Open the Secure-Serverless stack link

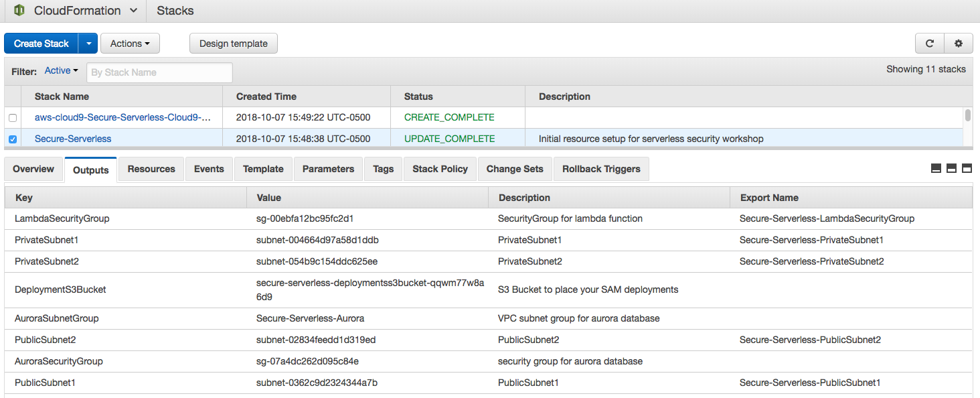coord(73,139)
